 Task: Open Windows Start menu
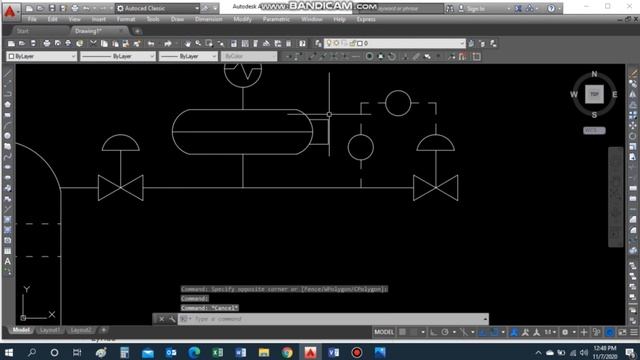[x=9, y=352]
